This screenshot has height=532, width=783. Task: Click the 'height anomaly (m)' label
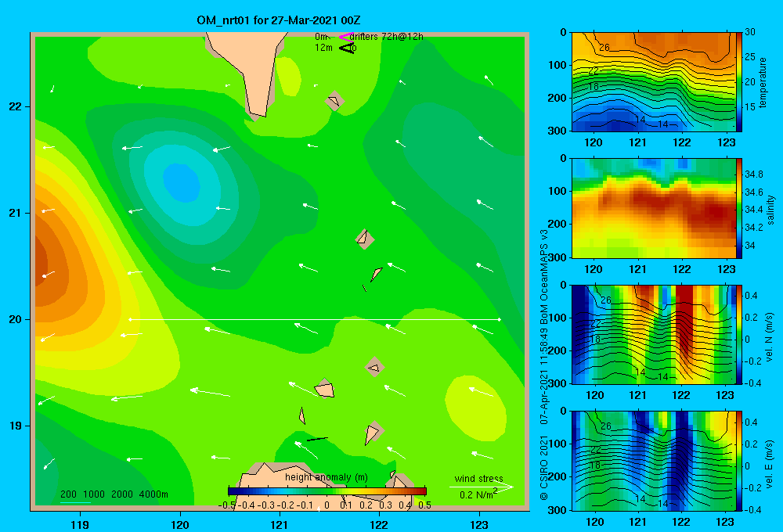coord(327,477)
